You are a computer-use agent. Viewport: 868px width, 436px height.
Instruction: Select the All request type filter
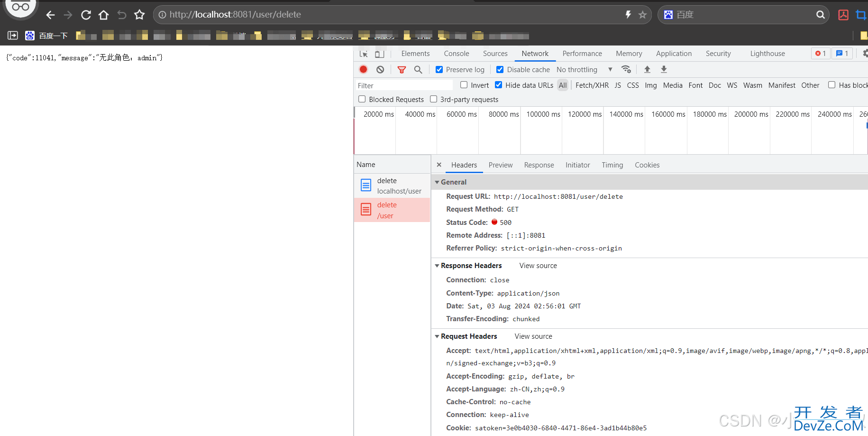[x=563, y=85]
